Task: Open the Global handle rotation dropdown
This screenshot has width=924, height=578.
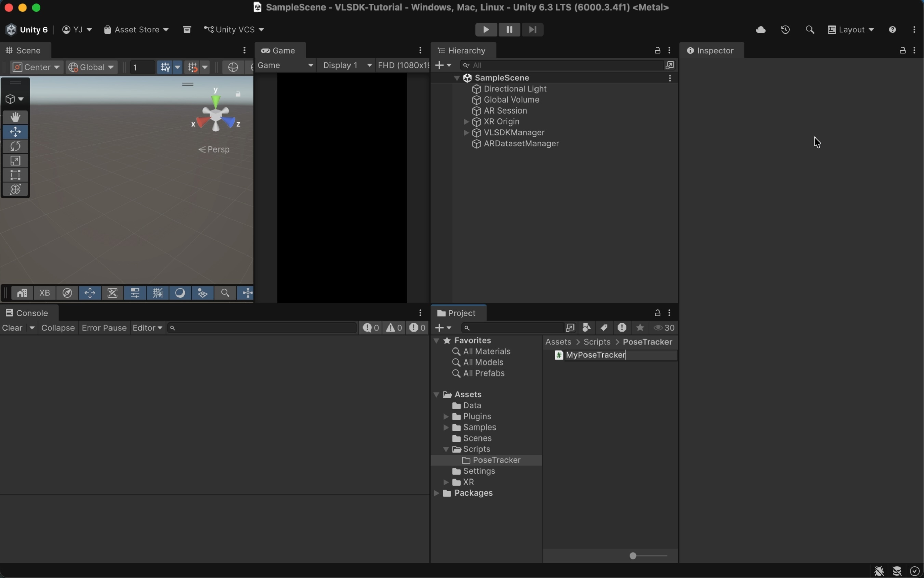Action: (x=91, y=67)
